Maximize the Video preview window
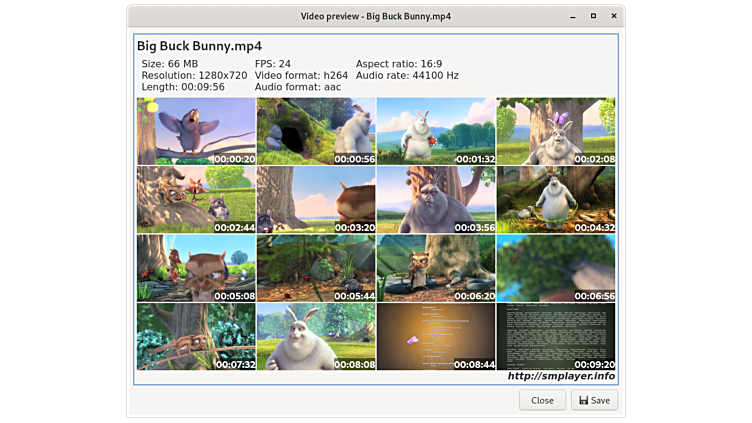752x423 pixels. point(593,16)
